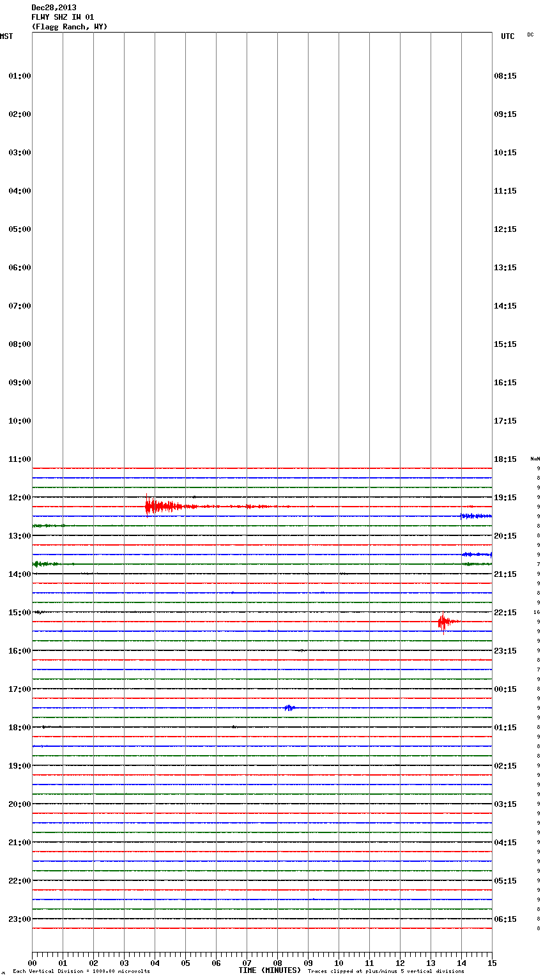The width and height of the screenshot is (543, 980).
Task: Select the 15:00 MST time label
Action: [x=20, y=613]
